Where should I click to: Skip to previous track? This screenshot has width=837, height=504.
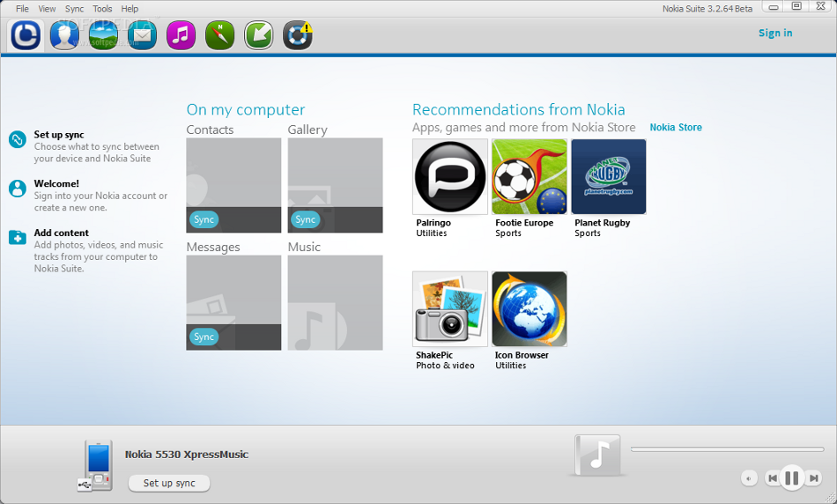point(773,478)
